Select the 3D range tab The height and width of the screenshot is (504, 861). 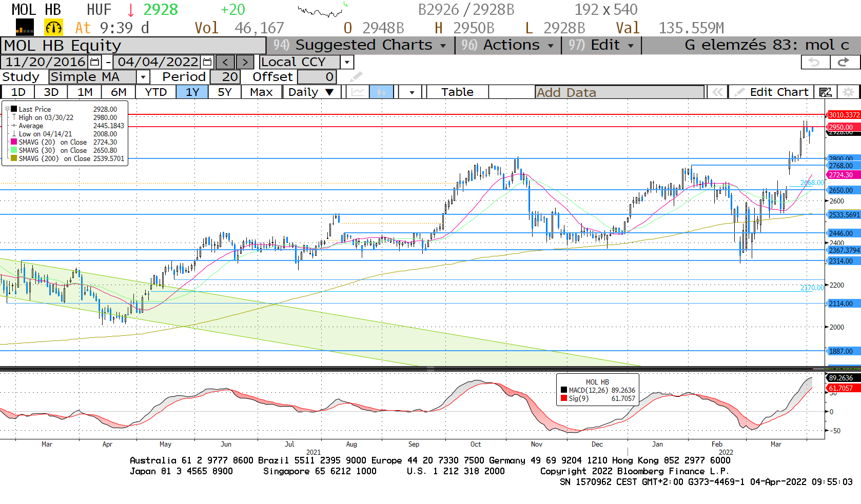coord(51,92)
